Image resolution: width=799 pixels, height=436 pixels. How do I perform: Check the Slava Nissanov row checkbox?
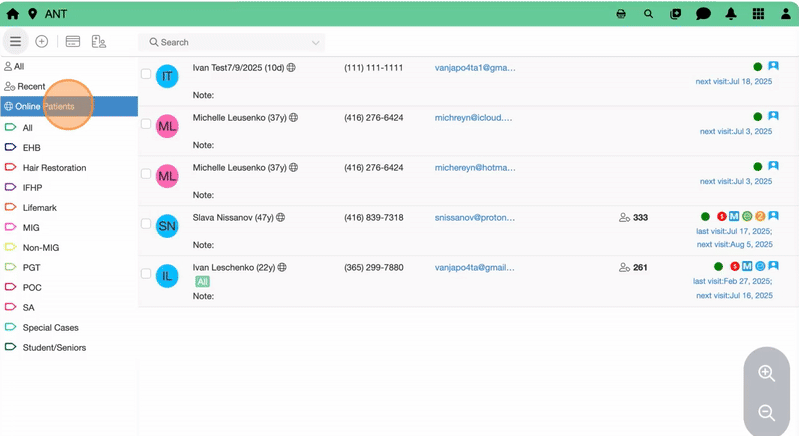(146, 224)
